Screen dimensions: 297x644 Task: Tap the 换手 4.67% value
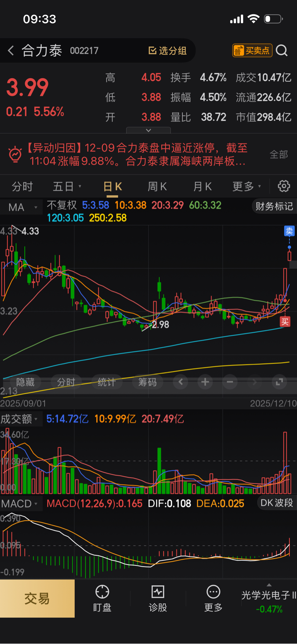[198, 77]
